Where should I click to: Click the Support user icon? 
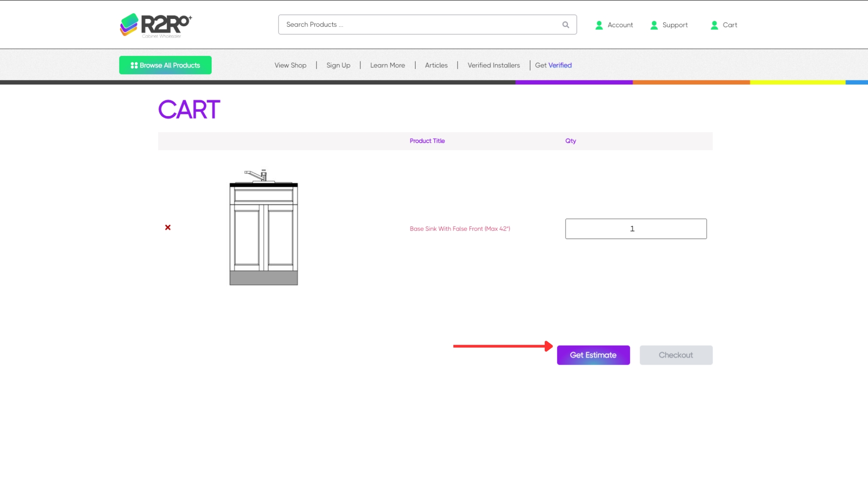pos(654,25)
